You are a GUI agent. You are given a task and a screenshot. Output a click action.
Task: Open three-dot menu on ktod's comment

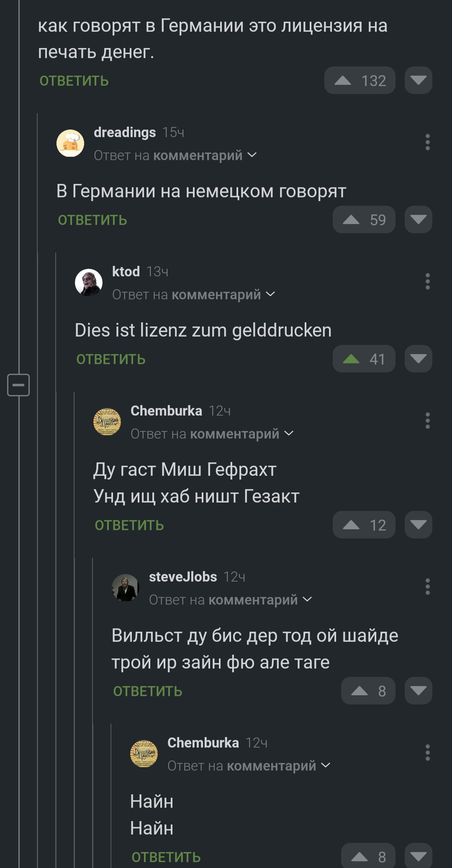[427, 281]
